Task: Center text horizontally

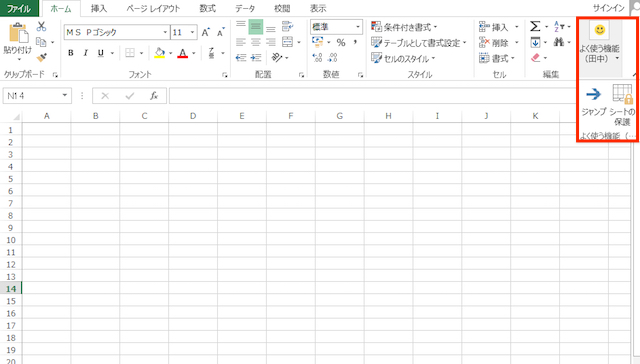Action: [x=256, y=42]
